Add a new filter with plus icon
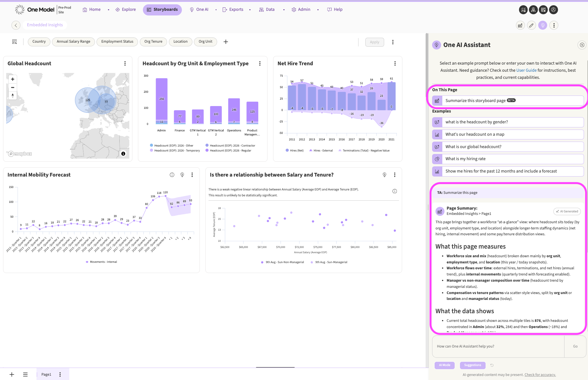The height and width of the screenshot is (380, 588). [226, 42]
